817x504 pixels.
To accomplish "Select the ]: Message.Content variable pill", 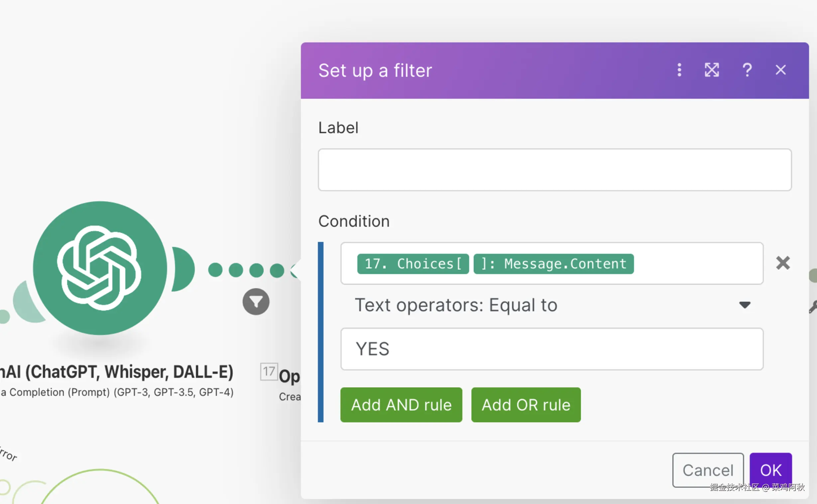I will (x=553, y=264).
